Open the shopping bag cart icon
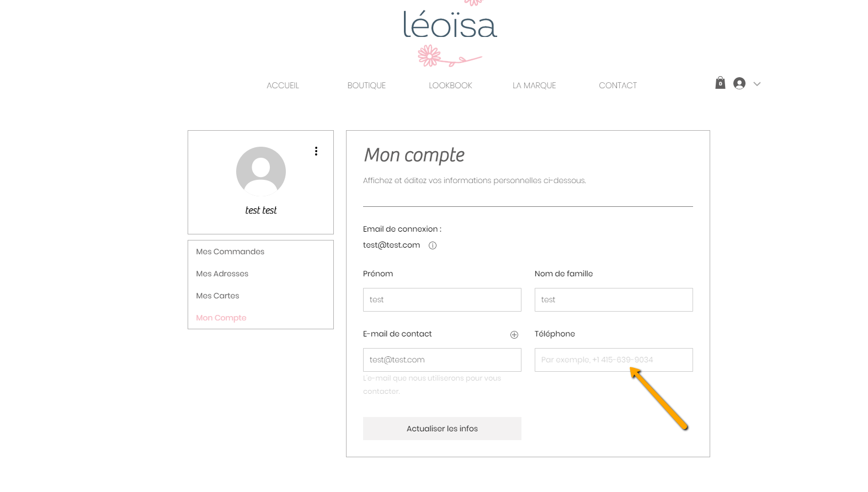Image resolution: width=868 pixels, height=492 pixels. (x=720, y=83)
